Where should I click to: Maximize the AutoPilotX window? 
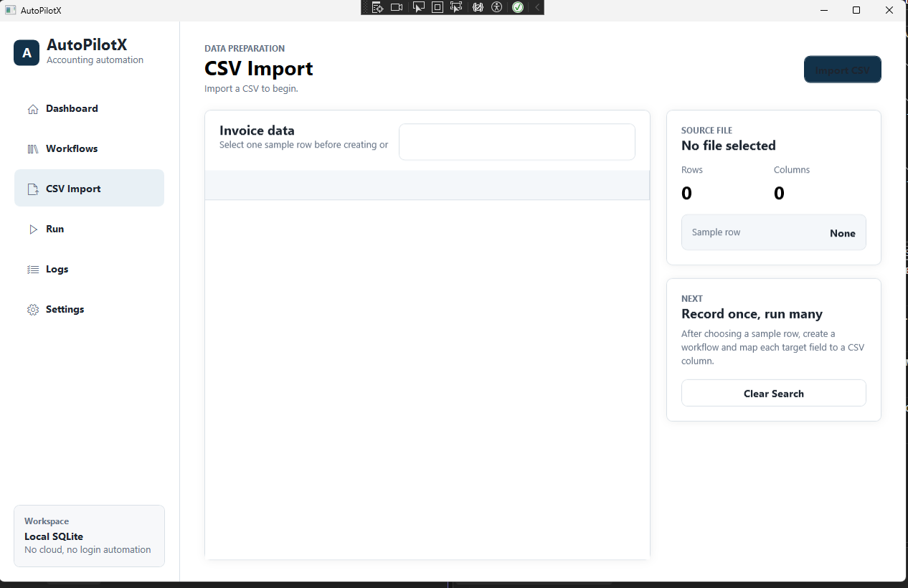pos(856,10)
